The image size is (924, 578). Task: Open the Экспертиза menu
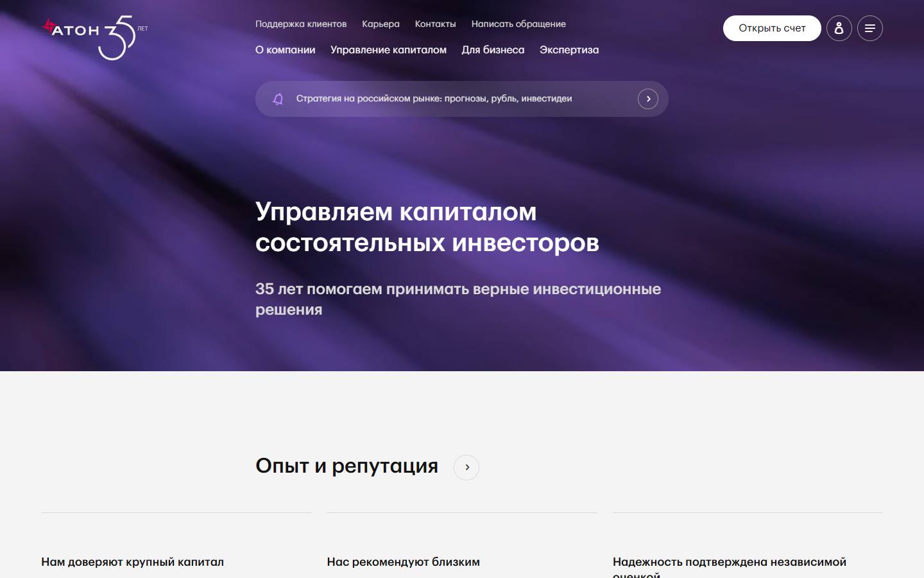point(569,49)
